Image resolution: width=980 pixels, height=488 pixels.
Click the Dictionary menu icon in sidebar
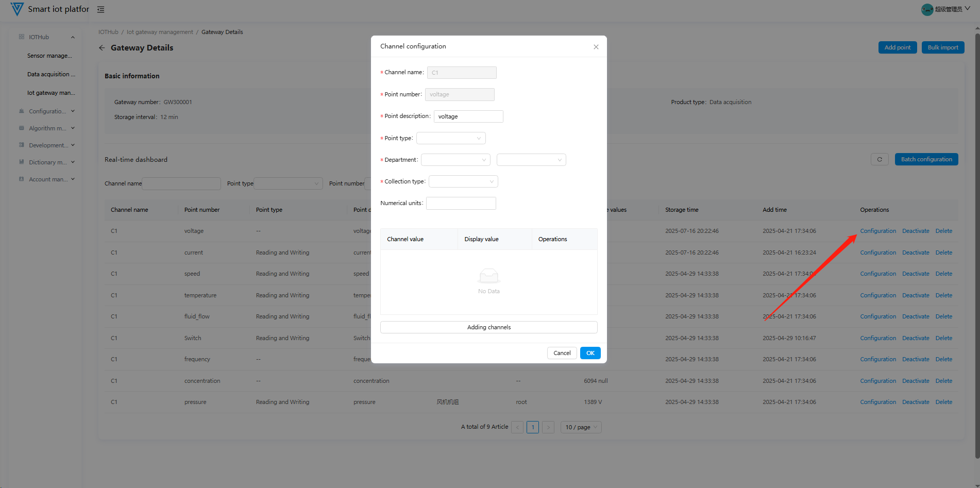pos(22,162)
